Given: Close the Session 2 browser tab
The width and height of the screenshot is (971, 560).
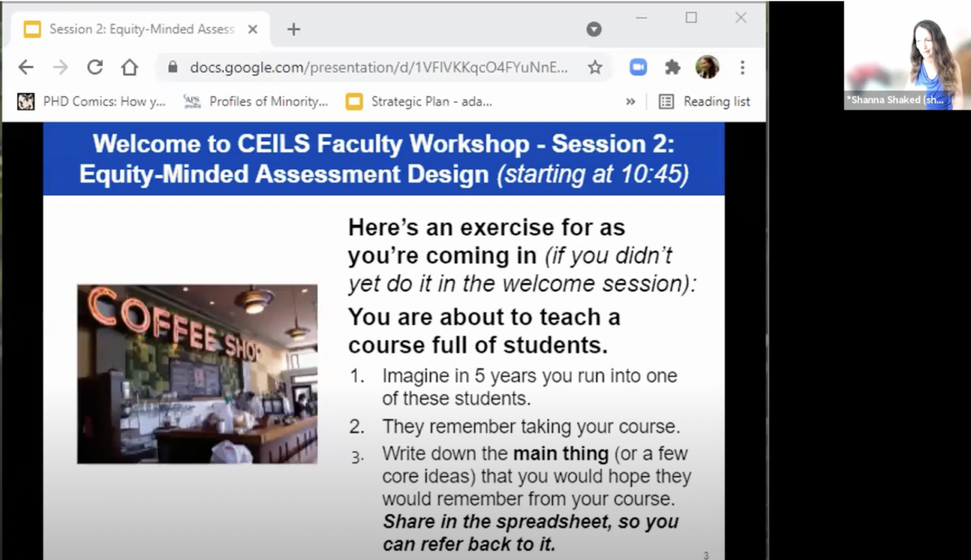Looking at the screenshot, I should (253, 29).
